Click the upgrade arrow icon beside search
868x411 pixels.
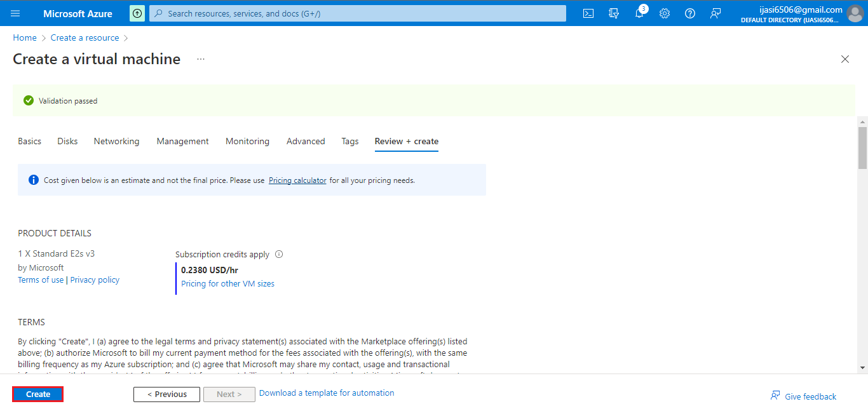pos(137,13)
